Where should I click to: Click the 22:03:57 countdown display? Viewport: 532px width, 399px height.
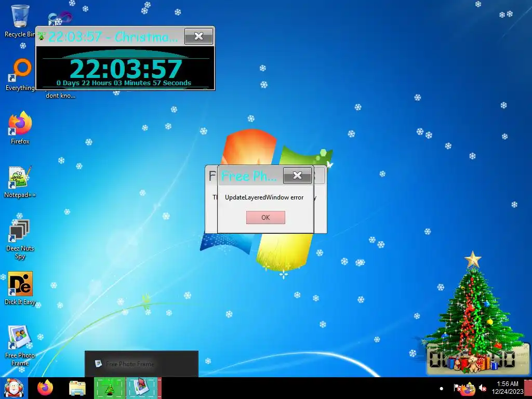pos(126,69)
